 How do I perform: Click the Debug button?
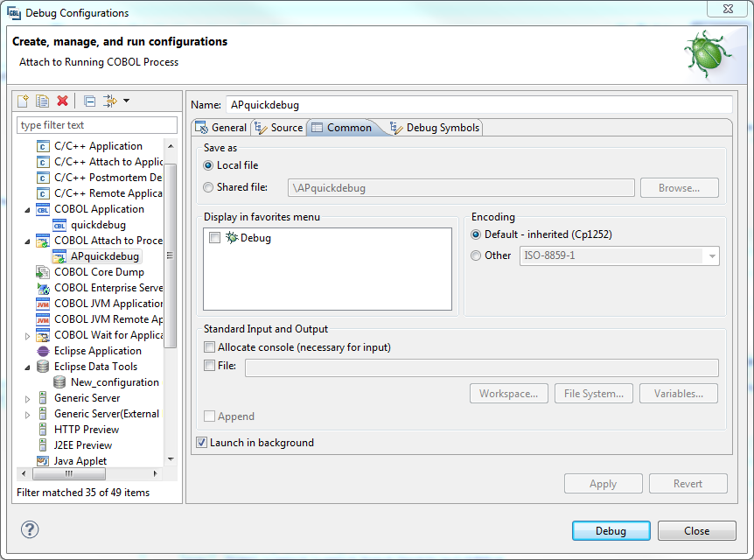point(611,531)
